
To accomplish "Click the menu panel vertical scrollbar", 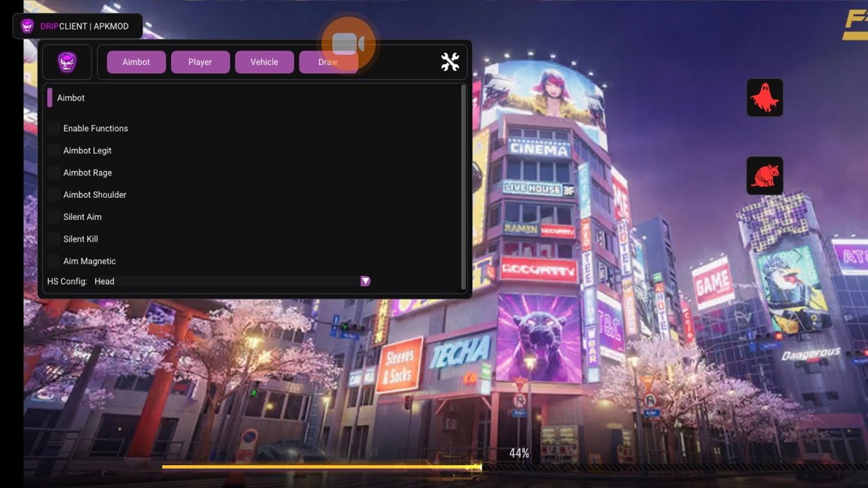I will (464, 187).
